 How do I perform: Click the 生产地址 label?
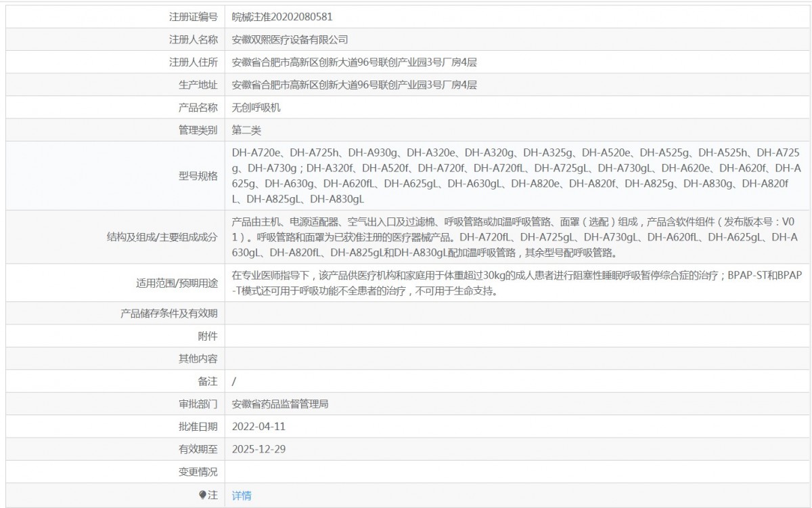point(198,85)
